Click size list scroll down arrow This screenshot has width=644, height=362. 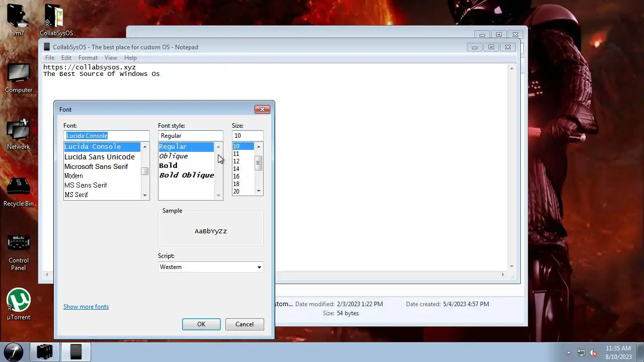pos(259,191)
